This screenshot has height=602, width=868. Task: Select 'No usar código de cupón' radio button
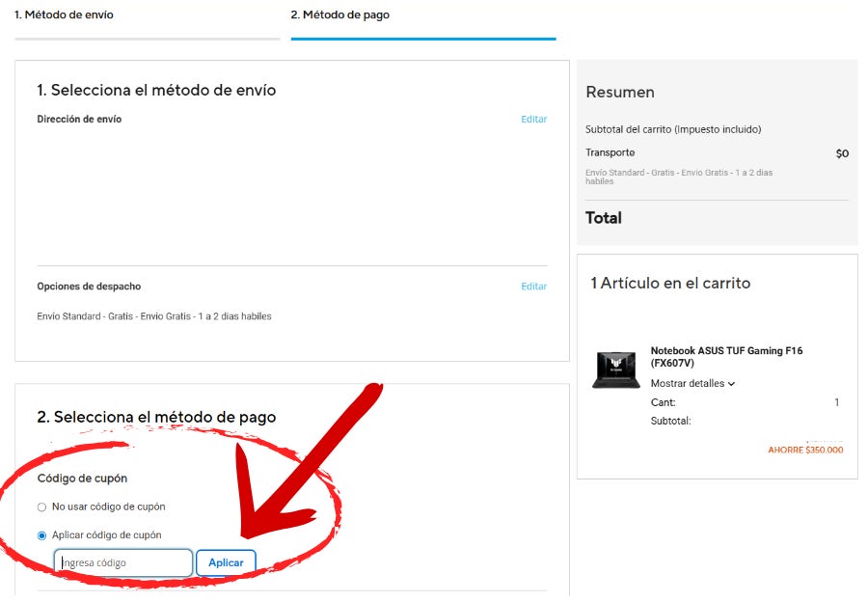pyautogui.click(x=41, y=506)
